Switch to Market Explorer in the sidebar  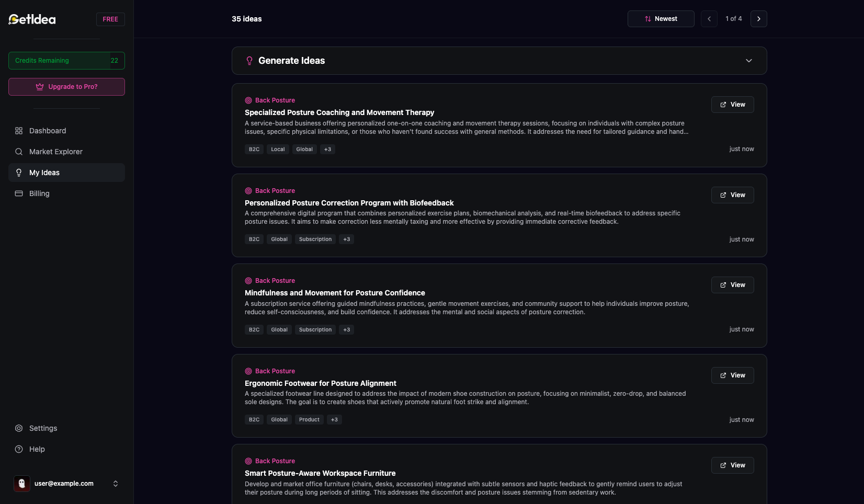click(x=55, y=152)
